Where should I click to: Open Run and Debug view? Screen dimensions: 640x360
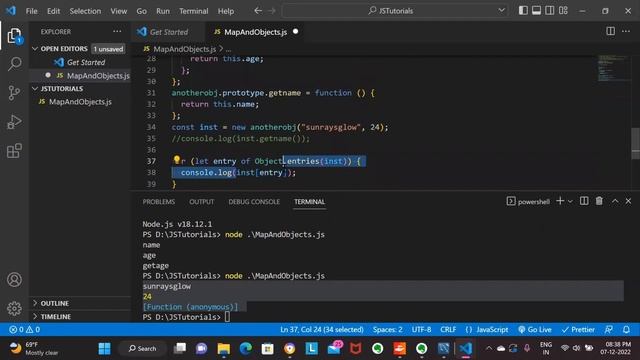pyautogui.click(x=14, y=122)
